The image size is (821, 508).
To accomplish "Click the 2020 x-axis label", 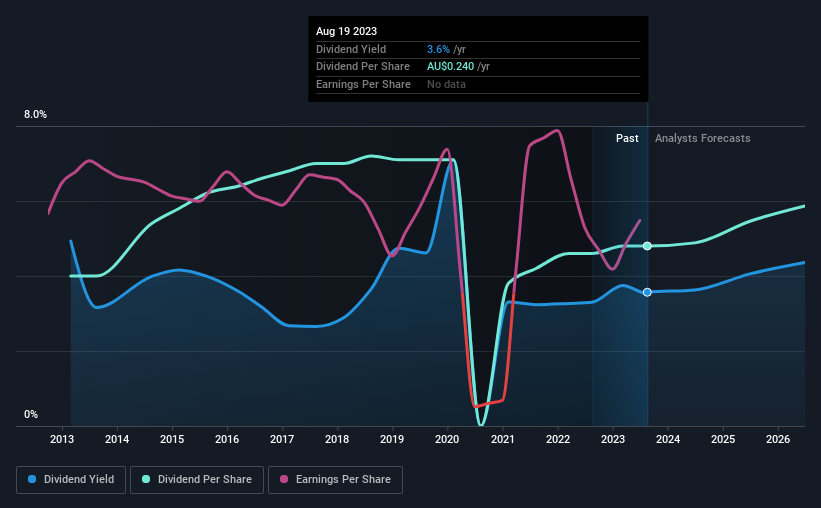I will point(447,439).
